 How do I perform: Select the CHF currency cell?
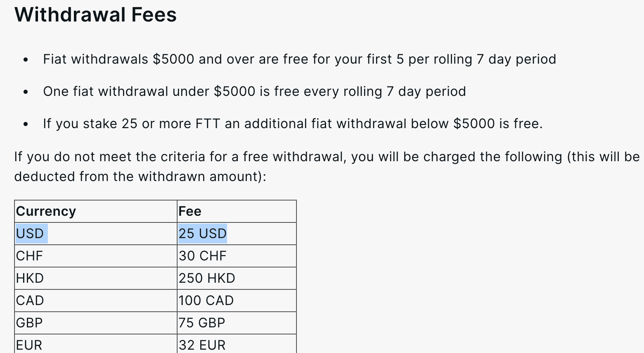click(x=96, y=256)
